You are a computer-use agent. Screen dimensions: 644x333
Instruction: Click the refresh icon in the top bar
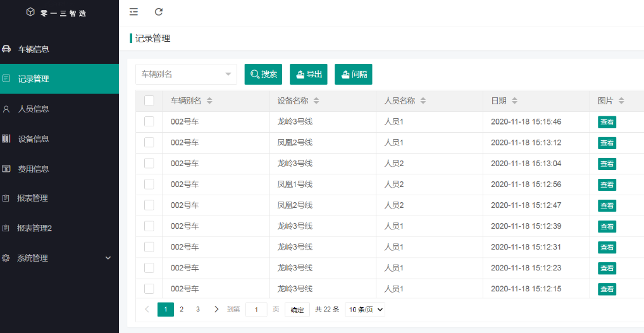tap(159, 12)
